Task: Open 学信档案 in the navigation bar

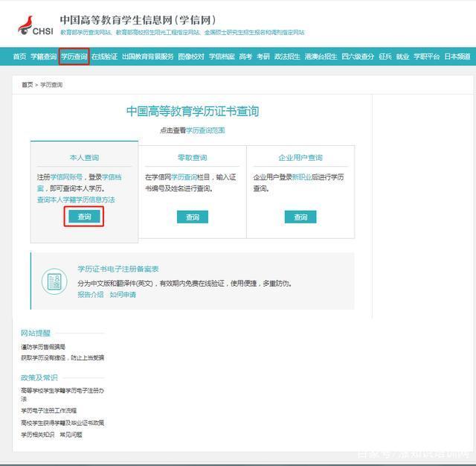Action: click(222, 57)
